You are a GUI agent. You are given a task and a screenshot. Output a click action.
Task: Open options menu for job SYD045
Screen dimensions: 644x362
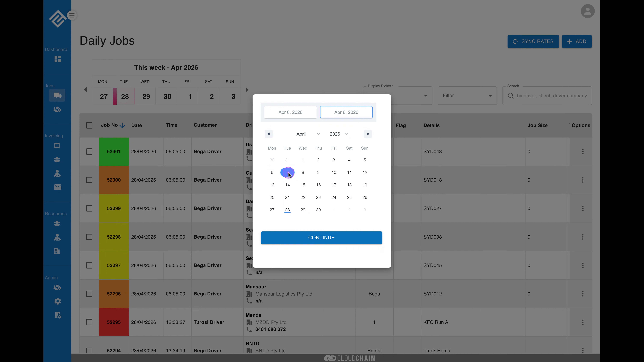click(x=583, y=266)
